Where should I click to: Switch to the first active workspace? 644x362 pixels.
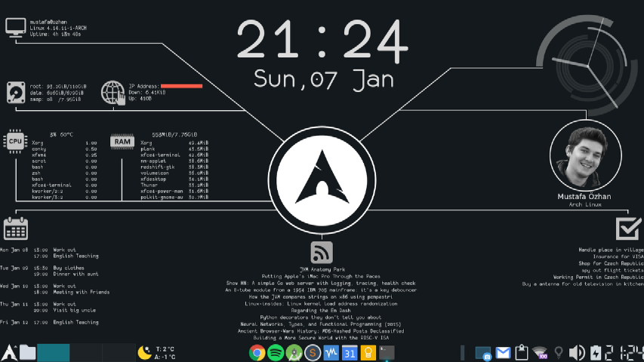coord(54,352)
